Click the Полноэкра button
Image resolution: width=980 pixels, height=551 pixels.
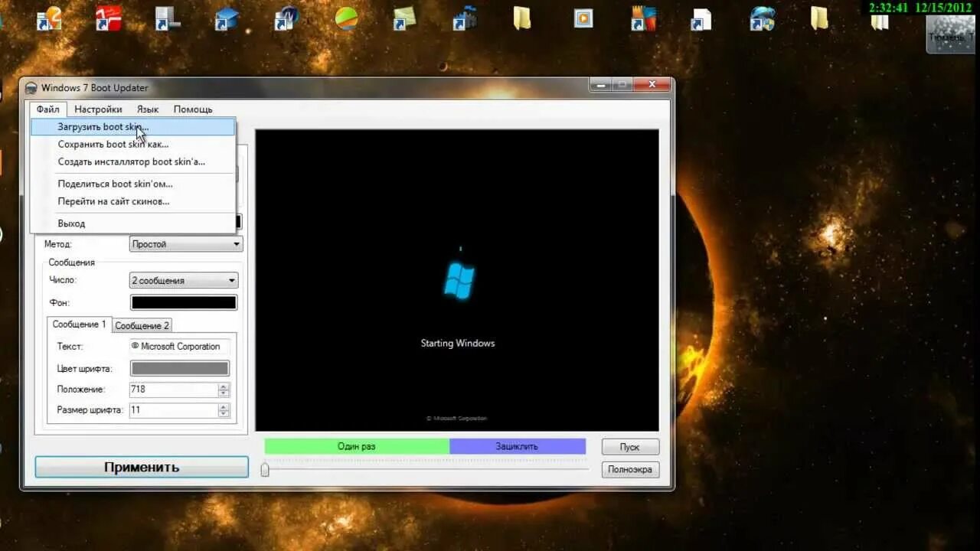click(x=630, y=469)
